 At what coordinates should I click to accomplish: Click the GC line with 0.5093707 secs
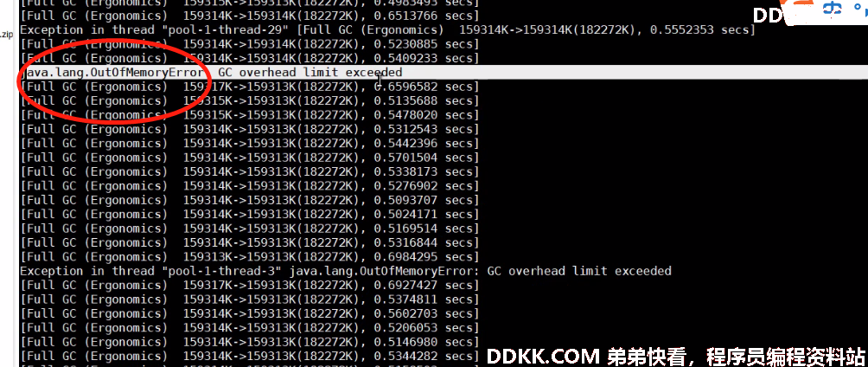point(250,200)
